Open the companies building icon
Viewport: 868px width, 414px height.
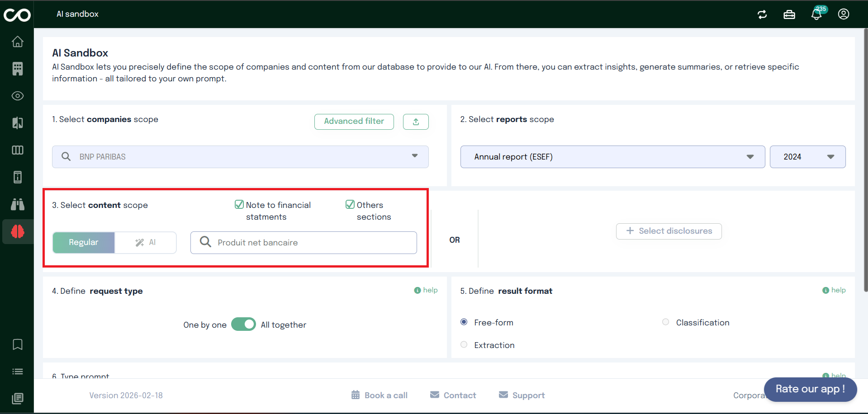(18, 69)
